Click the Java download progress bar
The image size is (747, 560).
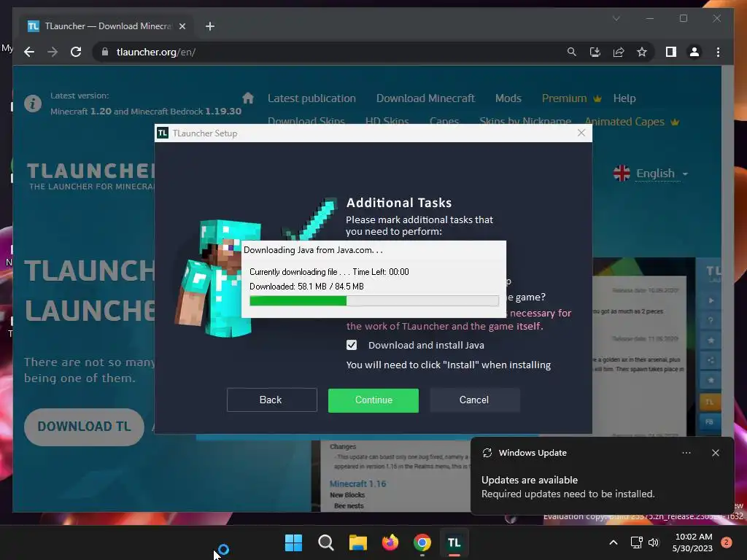[x=374, y=300]
